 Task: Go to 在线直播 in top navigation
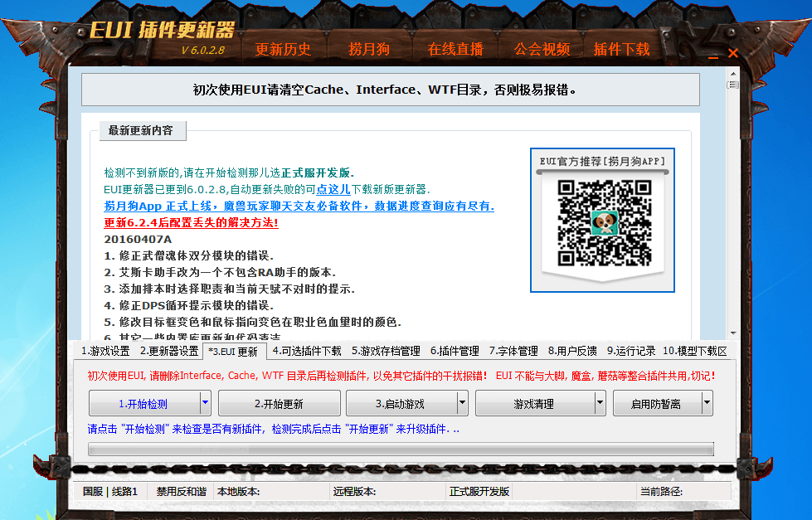click(455, 49)
